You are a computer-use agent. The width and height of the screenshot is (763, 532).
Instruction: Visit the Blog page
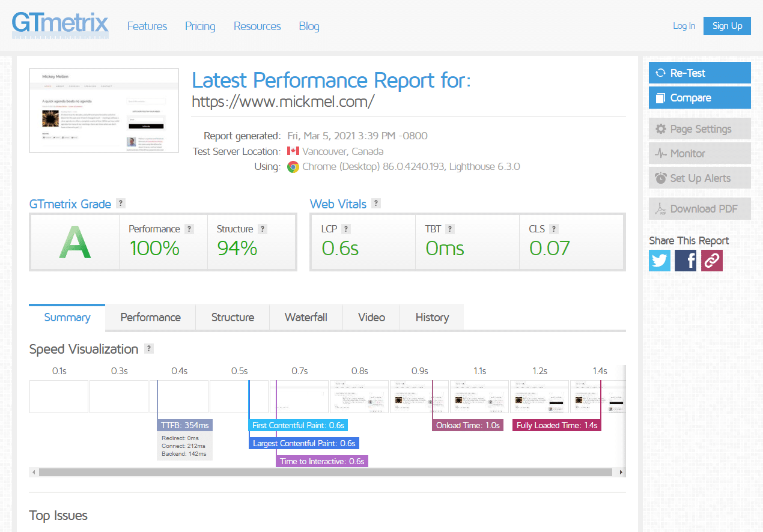309,26
